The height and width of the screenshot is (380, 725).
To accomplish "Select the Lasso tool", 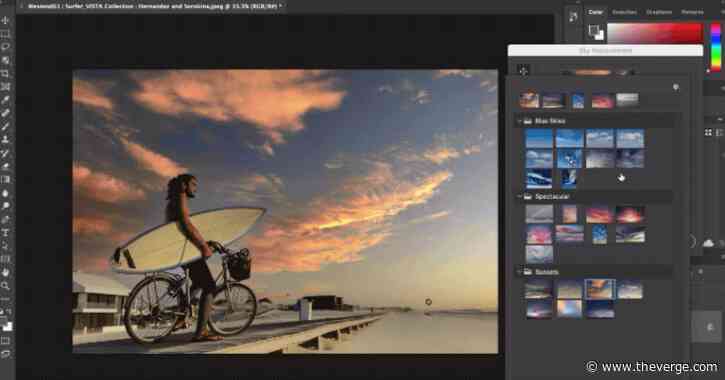I will 6,47.
